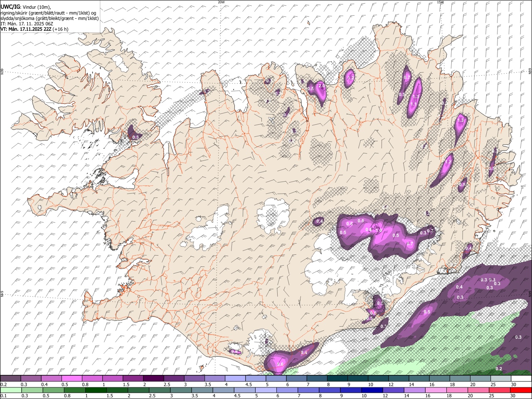Select the upper-row swatch starting at 0.8
Image resolution: width=532 pixels, height=399 pixels.
click(92, 379)
